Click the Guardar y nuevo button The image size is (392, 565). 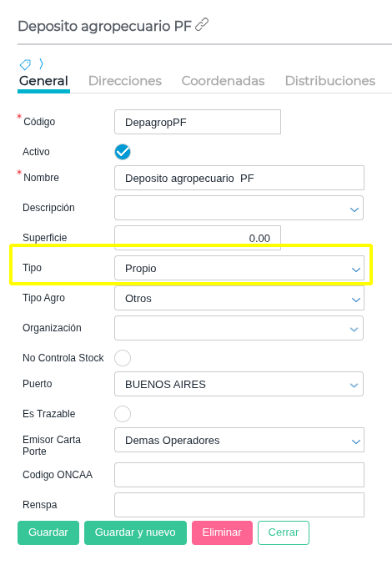point(135,532)
